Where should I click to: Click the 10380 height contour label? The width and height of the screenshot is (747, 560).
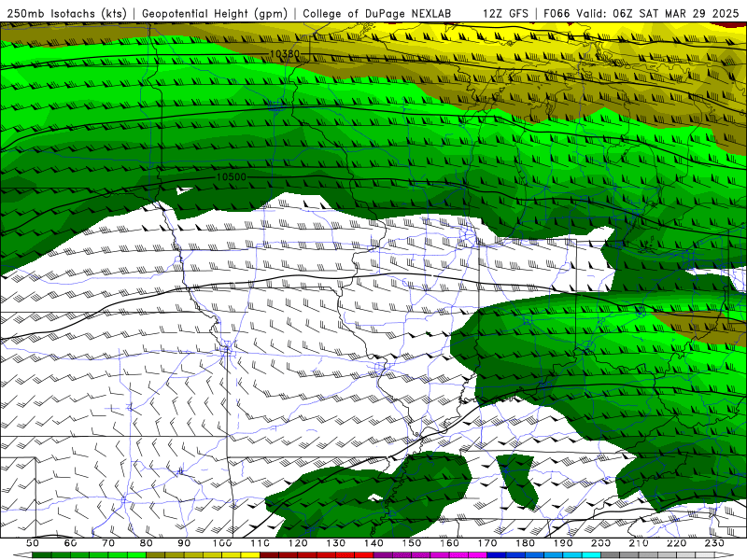pyautogui.click(x=285, y=54)
